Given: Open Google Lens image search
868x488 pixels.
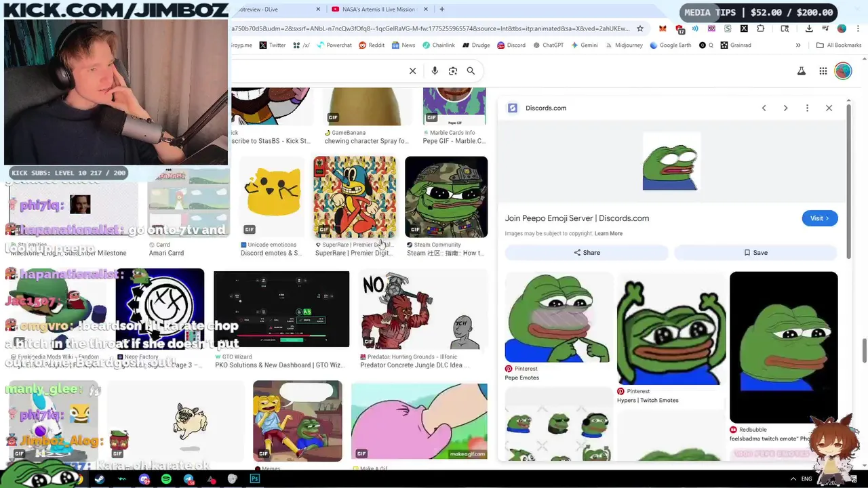Looking at the screenshot, I should coord(453,71).
